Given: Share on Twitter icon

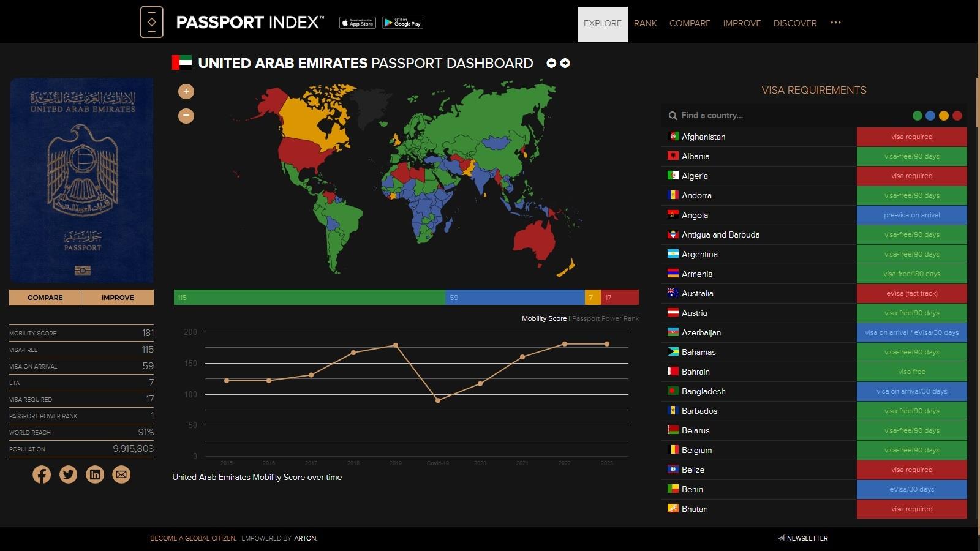Looking at the screenshot, I should click(68, 474).
